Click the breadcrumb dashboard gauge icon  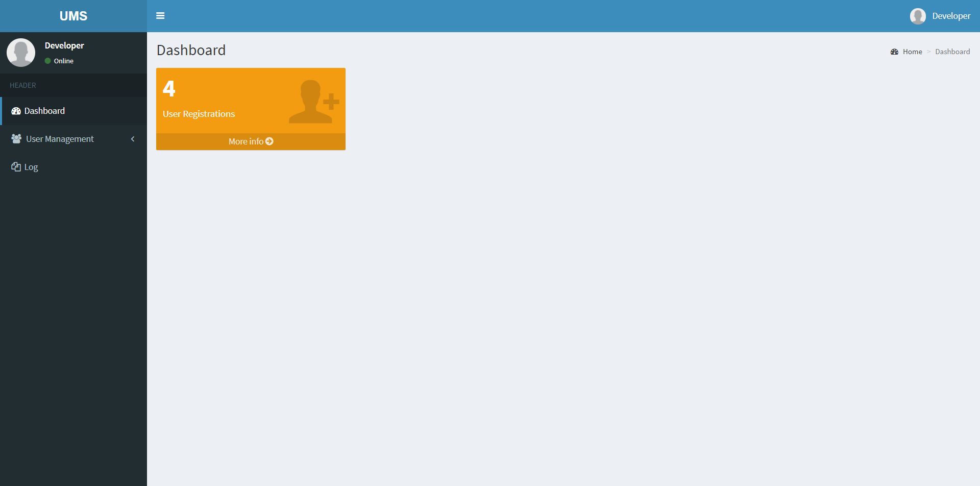(x=894, y=52)
